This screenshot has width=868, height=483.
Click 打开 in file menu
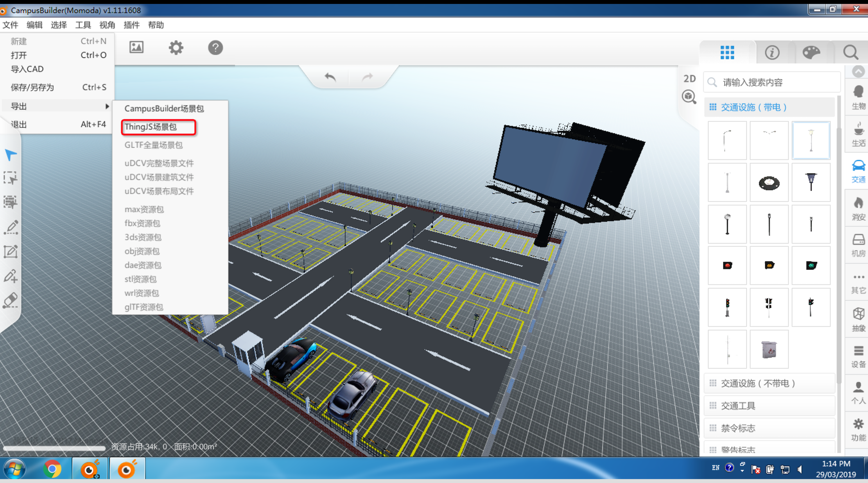tap(58, 55)
